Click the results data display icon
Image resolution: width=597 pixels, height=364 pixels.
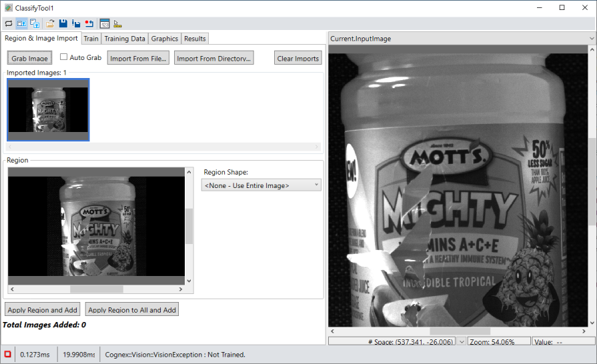pos(105,23)
